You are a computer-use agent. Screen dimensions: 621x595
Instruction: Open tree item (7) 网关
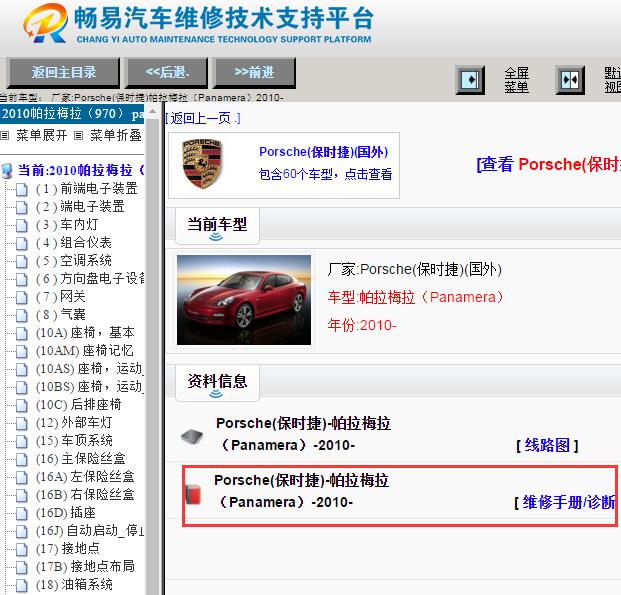tap(60, 296)
